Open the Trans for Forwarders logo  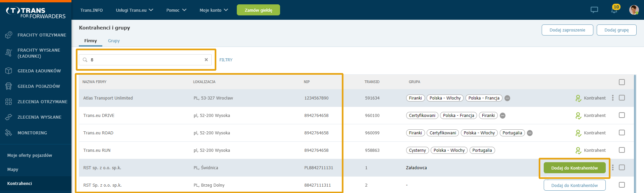pos(36,13)
